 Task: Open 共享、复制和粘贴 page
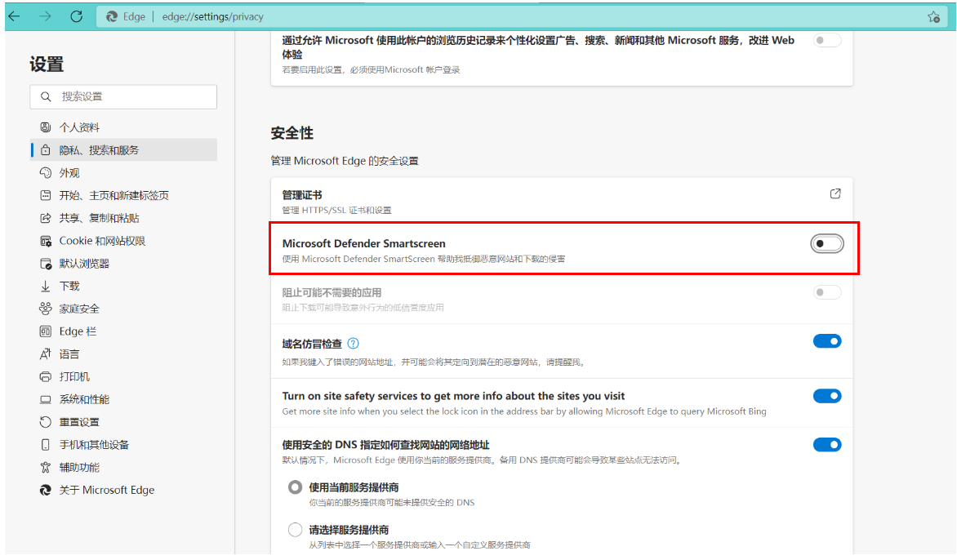123,218
